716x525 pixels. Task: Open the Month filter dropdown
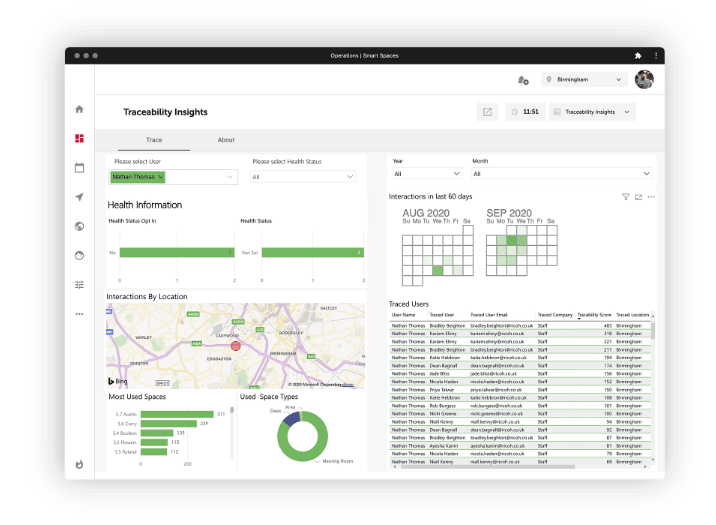click(562, 173)
